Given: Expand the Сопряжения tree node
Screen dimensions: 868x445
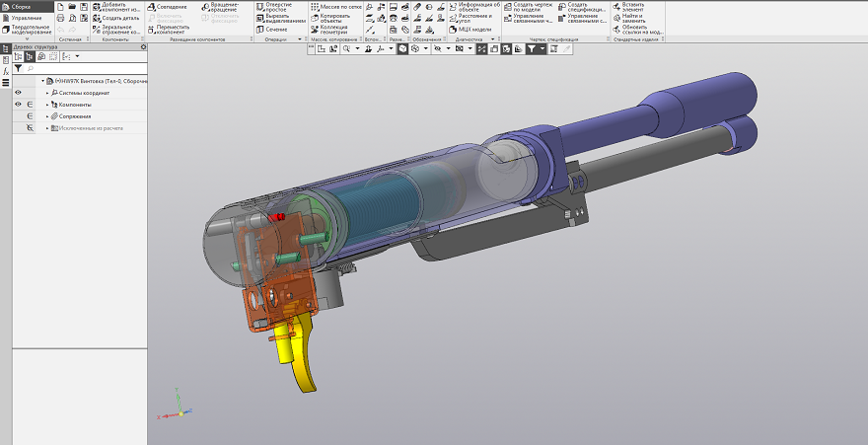Looking at the screenshot, I should point(46,116).
